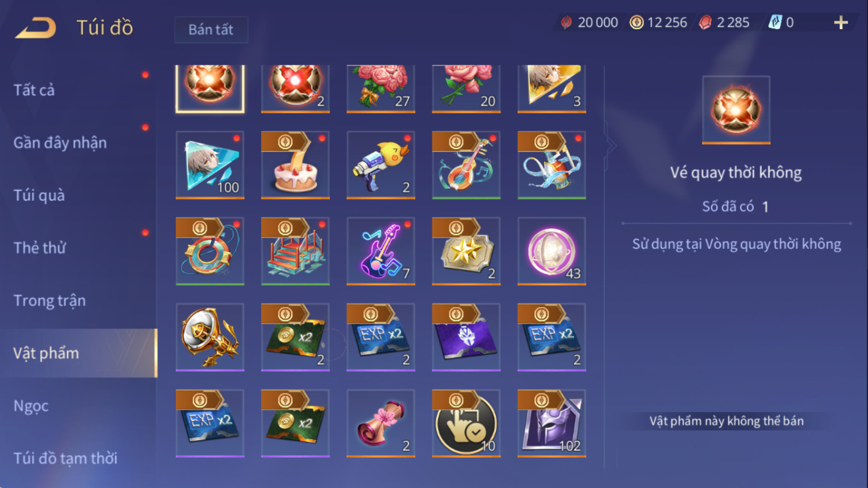Select the birthday cake item
Viewport: 868px width, 488px height.
pos(295,165)
